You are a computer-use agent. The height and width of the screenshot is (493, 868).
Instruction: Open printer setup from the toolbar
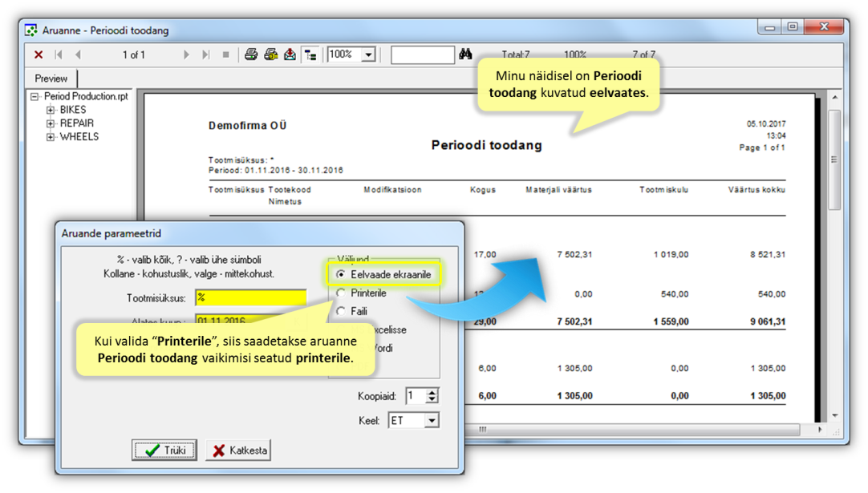coord(270,55)
